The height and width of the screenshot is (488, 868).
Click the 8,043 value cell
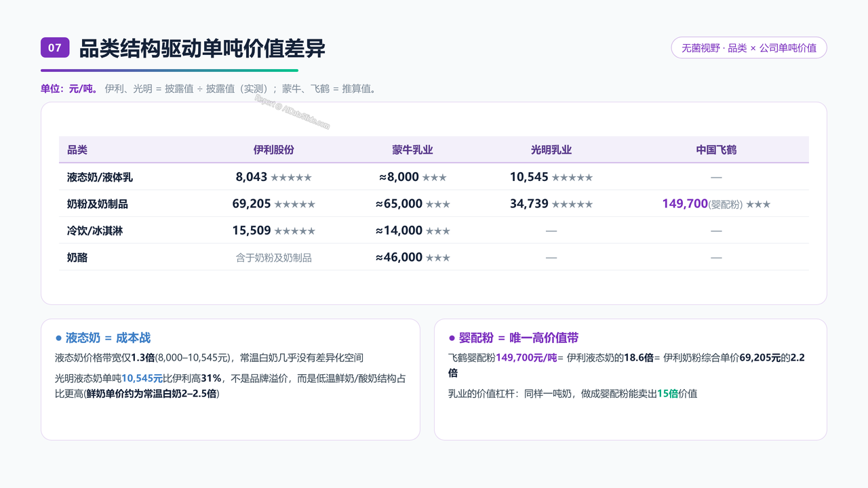(252, 177)
